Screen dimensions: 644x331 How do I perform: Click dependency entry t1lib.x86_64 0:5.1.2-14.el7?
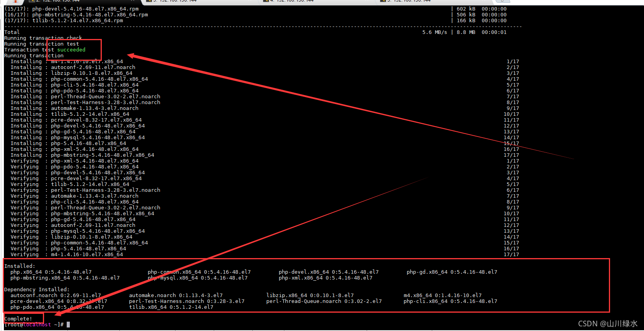171,307
